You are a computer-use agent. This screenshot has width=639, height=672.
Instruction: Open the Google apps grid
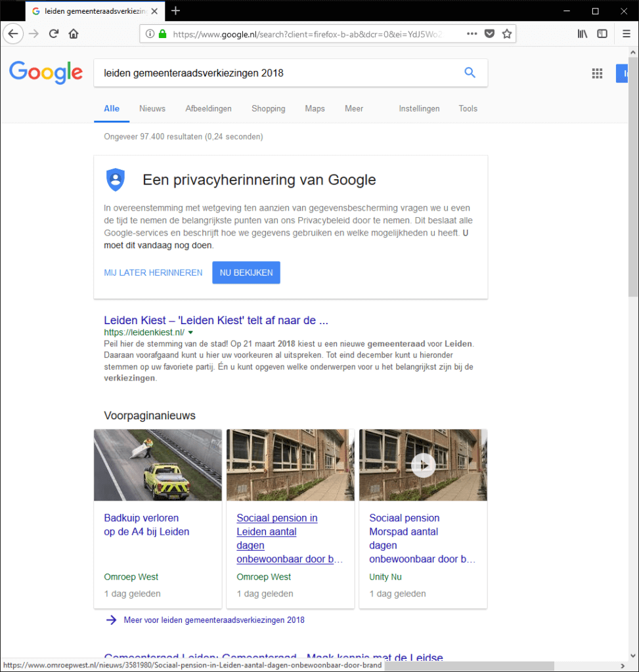coord(597,73)
